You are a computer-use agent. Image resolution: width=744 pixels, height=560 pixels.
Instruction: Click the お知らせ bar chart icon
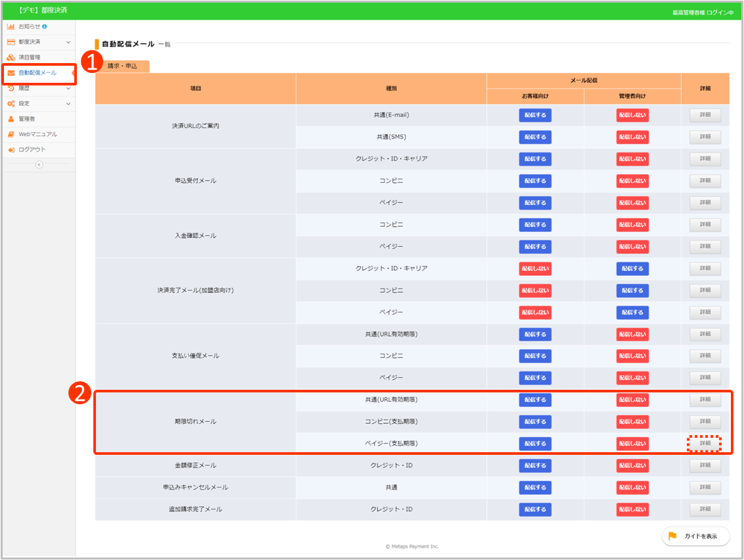[11, 26]
